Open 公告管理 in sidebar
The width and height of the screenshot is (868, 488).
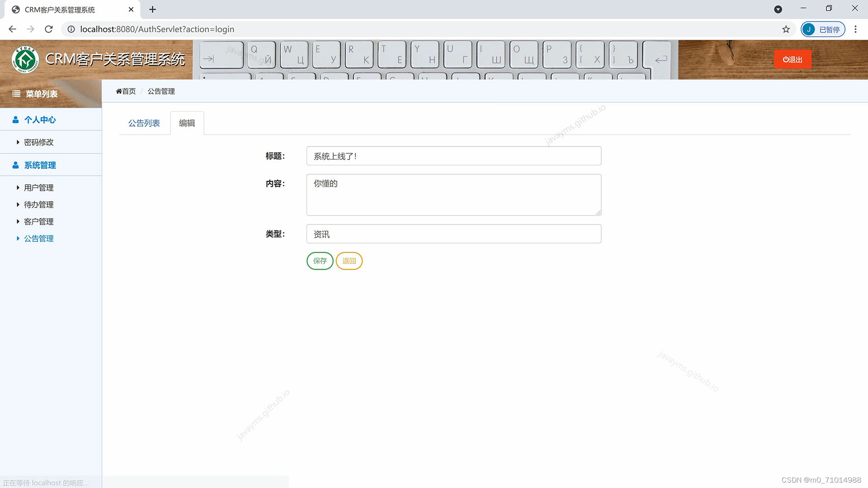tap(39, 239)
